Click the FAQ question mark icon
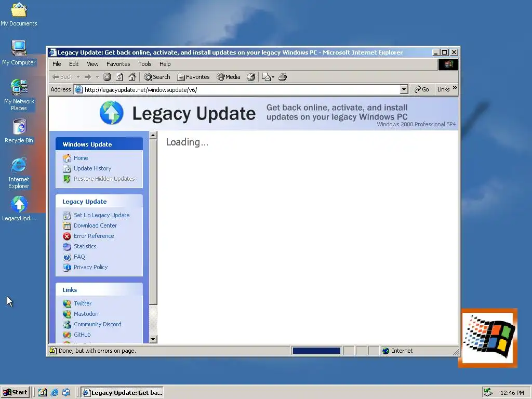 (67, 257)
